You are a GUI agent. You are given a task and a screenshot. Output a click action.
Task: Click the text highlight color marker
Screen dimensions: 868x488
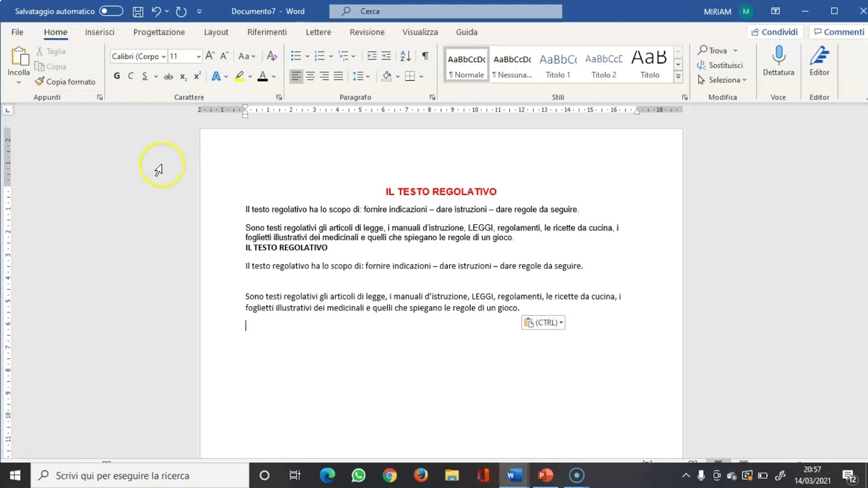(x=239, y=76)
